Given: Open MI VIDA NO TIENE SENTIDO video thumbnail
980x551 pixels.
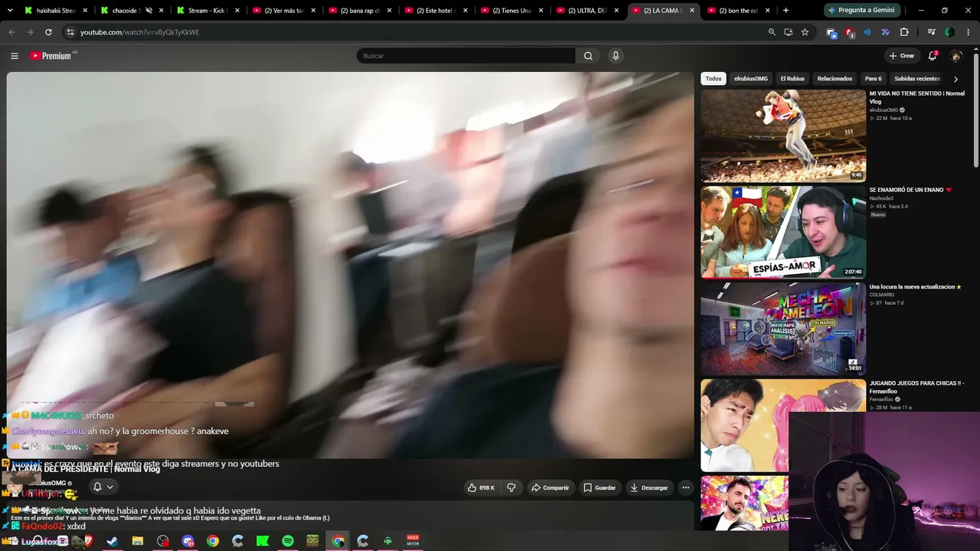Looking at the screenshot, I should 783,135.
